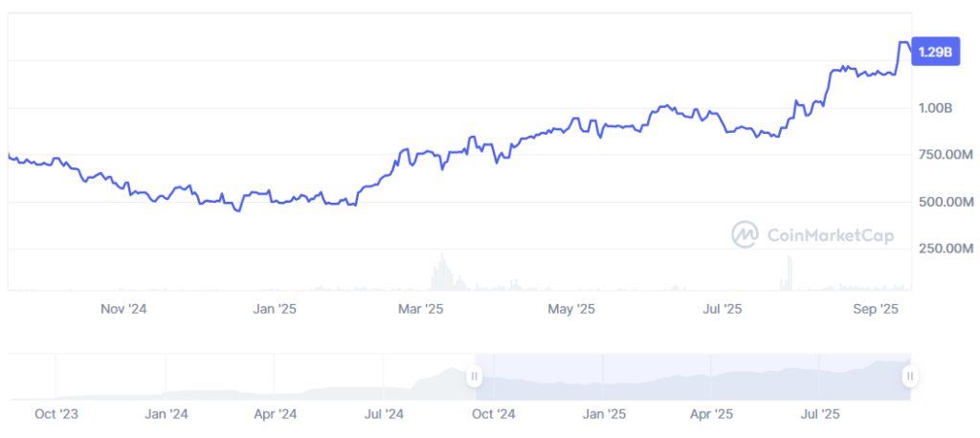
Task: Click the Mar '25 main chart axis label
Action: tap(420, 309)
